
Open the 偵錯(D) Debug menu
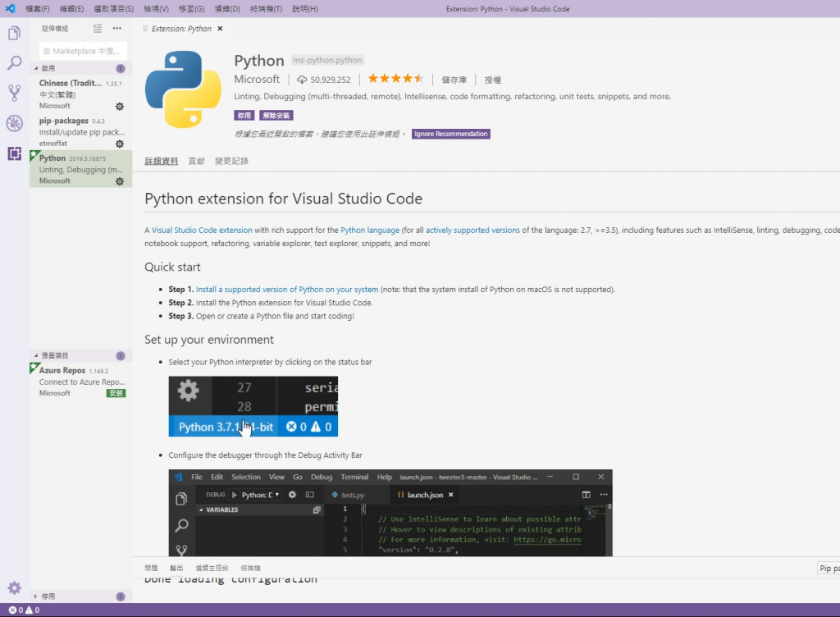pos(227,9)
